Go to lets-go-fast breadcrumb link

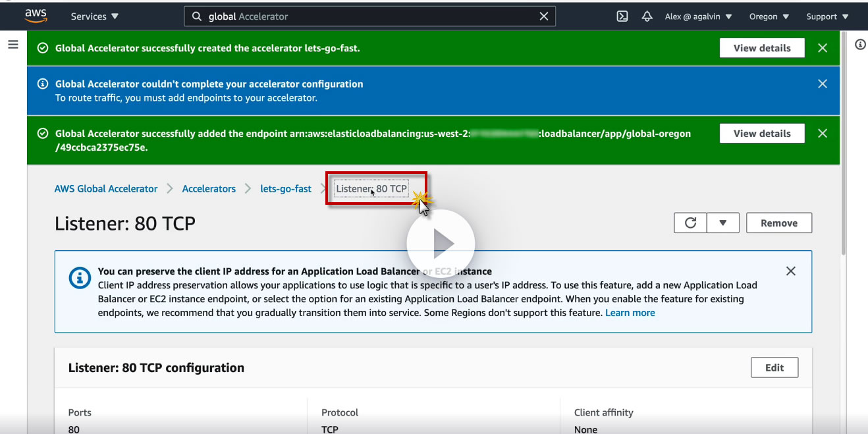[286, 188]
